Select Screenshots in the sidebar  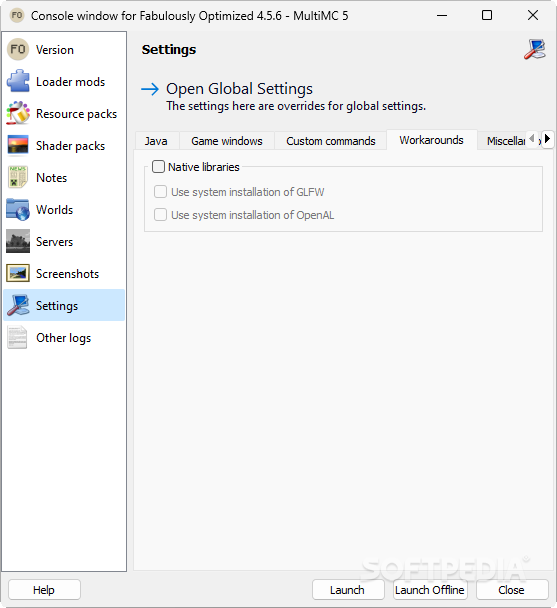pos(64,273)
